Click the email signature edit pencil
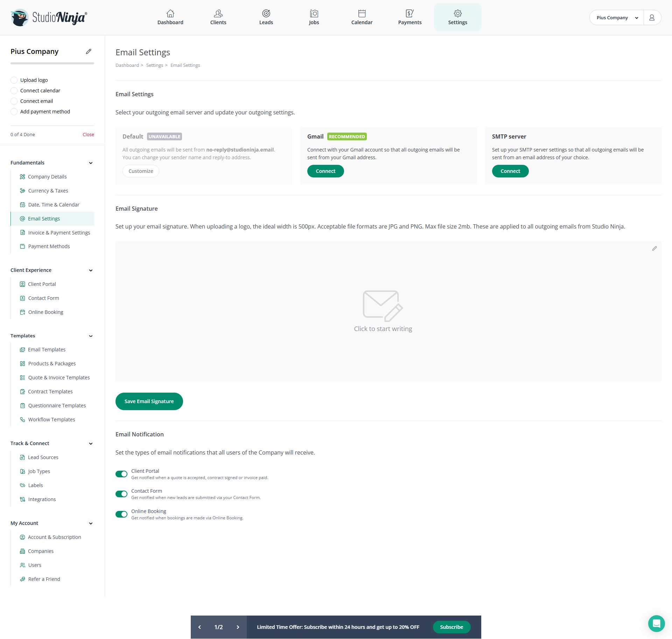Viewport: 672px width, 639px height. coord(654,248)
